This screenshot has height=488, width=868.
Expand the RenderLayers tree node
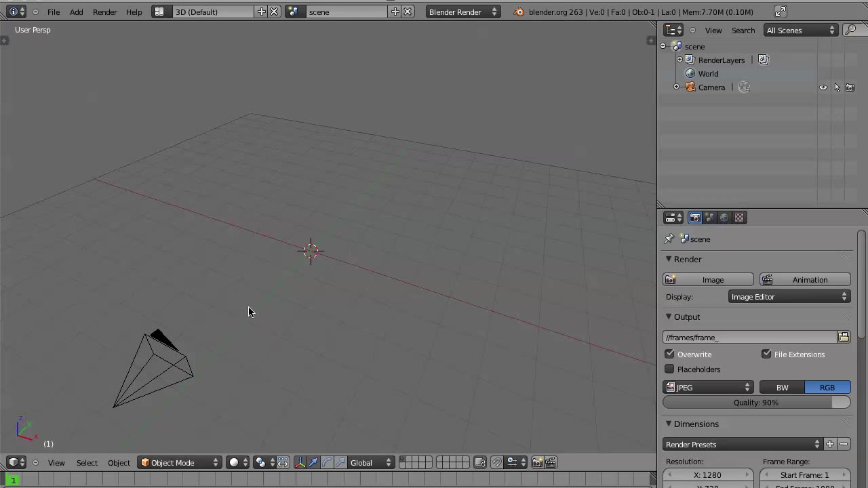click(x=679, y=60)
